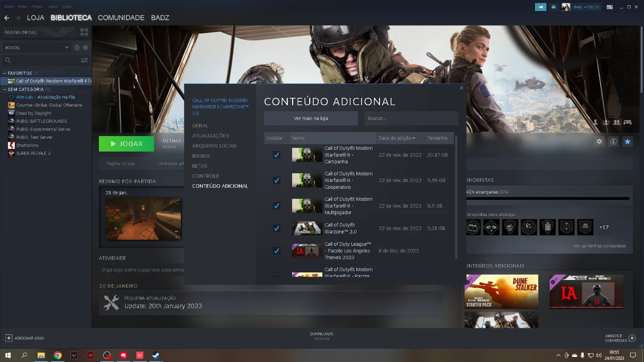Disable the Warzone 2.0 install checkbox
Screen dimensions: 644x362
[276, 228]
